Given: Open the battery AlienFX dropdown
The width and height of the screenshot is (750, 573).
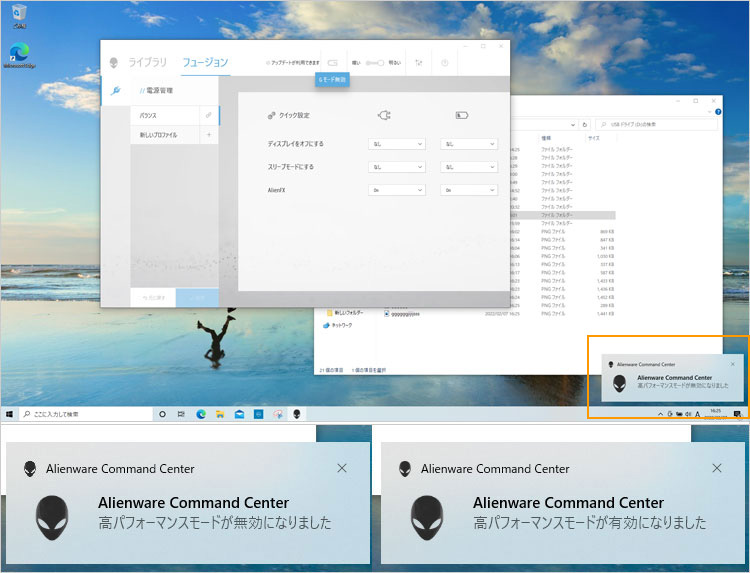Looking at the screenshot, I should point(469,190).
